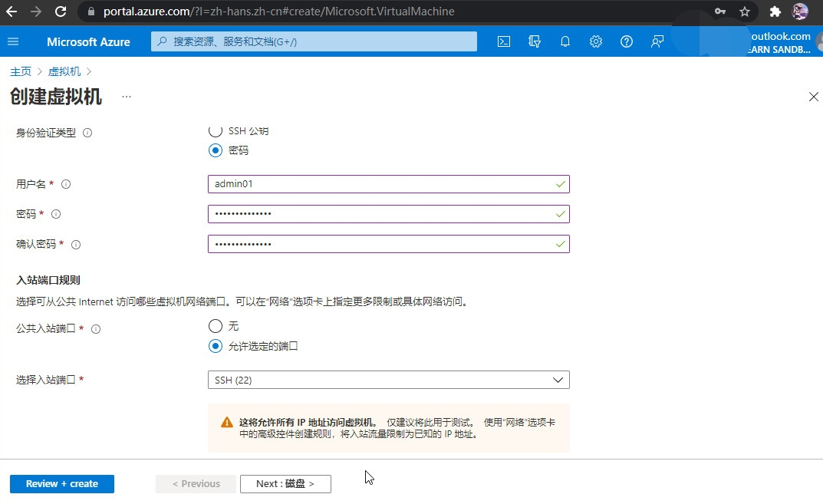Open the portal settings gear

[596, 41]
